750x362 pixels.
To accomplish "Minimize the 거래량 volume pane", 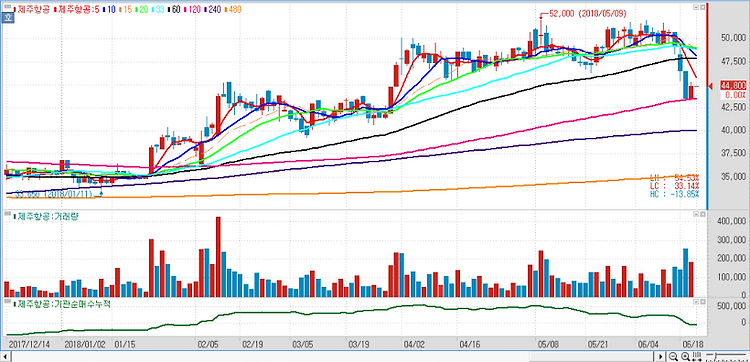I will pos(696,215).
